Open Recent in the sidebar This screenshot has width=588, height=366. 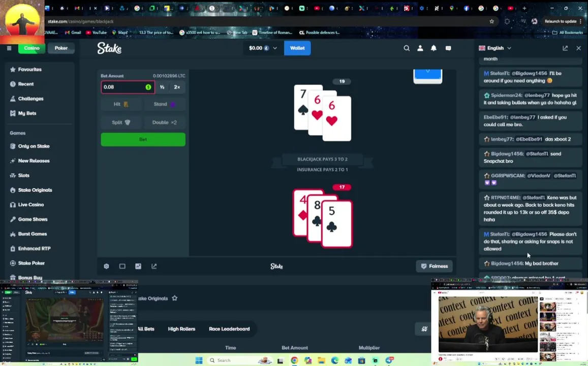39,84
